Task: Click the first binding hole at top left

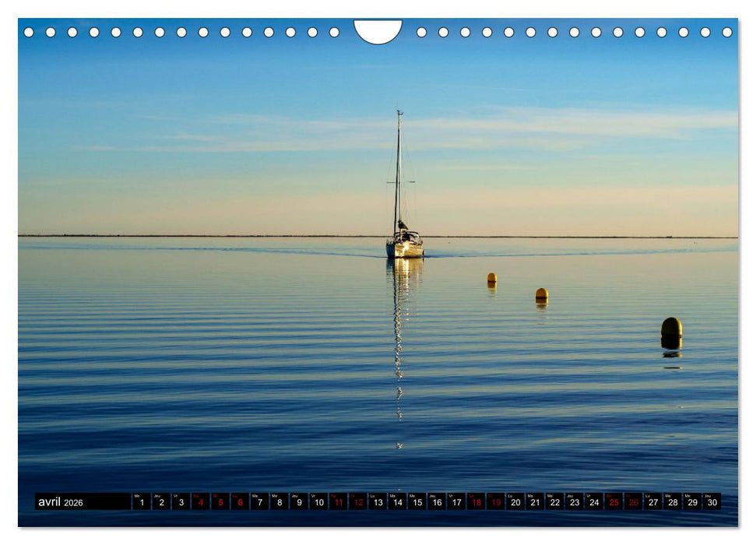Action: point(29,32)
